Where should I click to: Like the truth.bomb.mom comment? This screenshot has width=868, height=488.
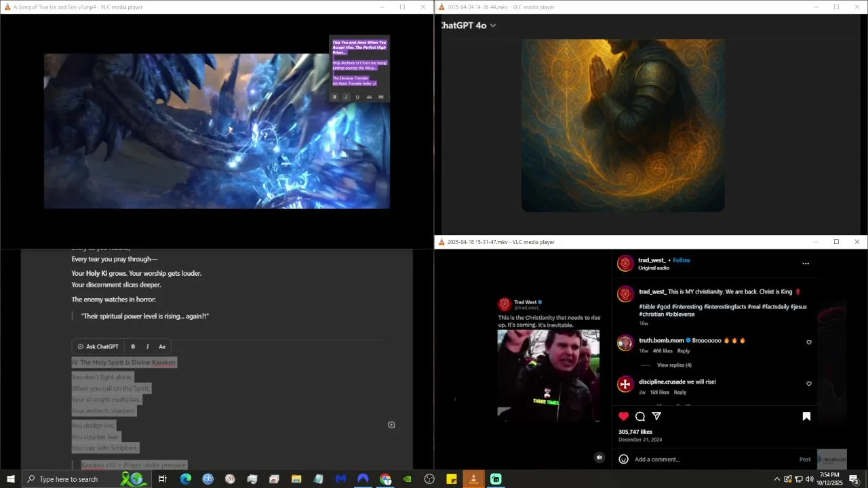click(809, 342)
